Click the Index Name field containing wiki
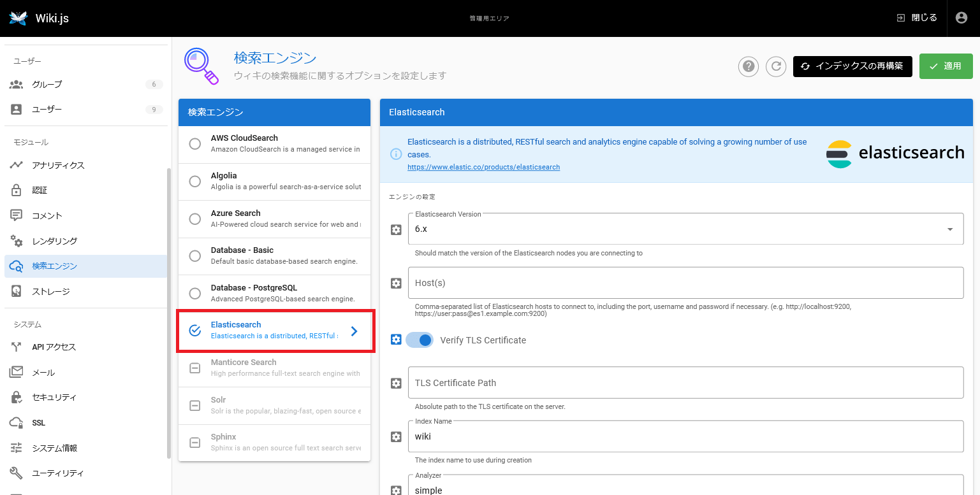Screen dimensions: 980x495 click(685, 436)
